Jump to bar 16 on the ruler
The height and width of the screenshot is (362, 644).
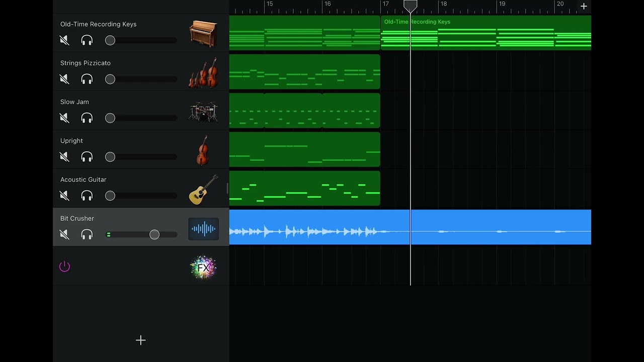pos(328,4)
